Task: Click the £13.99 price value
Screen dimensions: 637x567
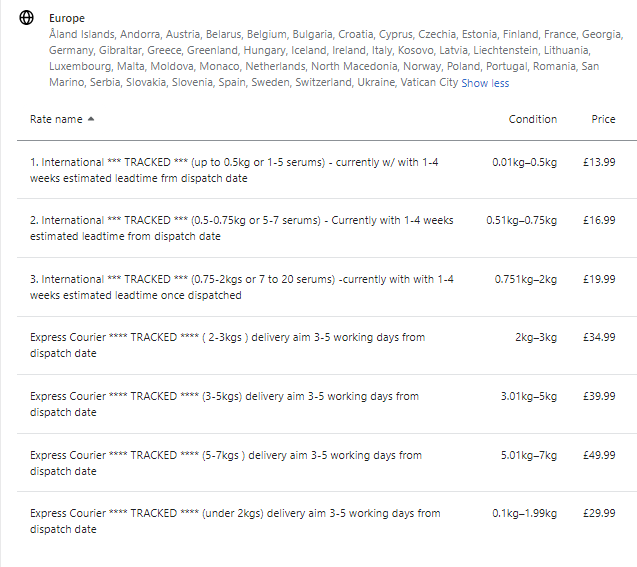Action: click(599, 163)
